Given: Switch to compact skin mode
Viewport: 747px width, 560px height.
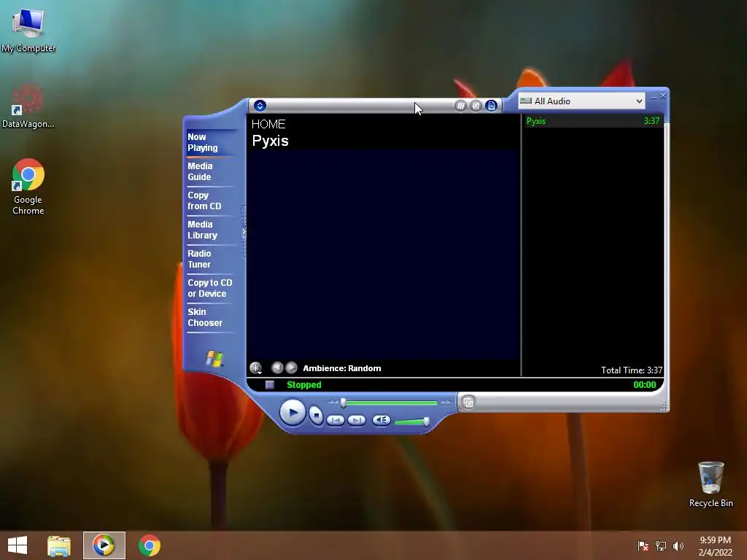Looking at the screenshot, I should [468, 402].
